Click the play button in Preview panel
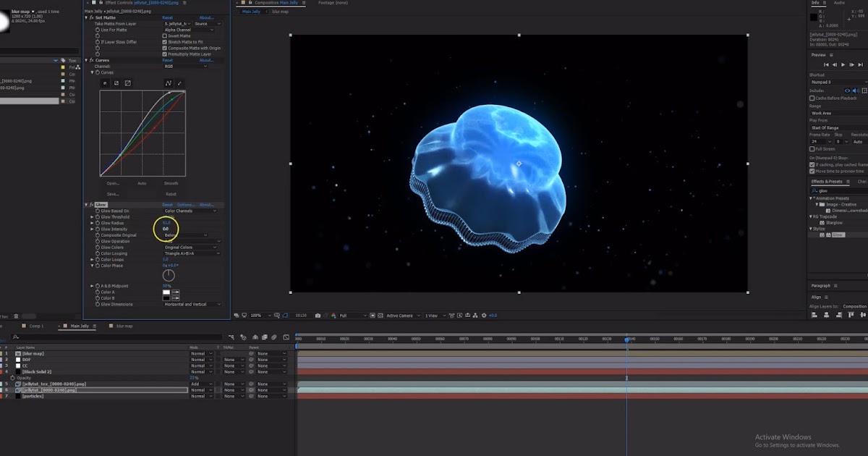Viewport: 868px width, 456px height. pyautogui.click(x=843, y=64)
